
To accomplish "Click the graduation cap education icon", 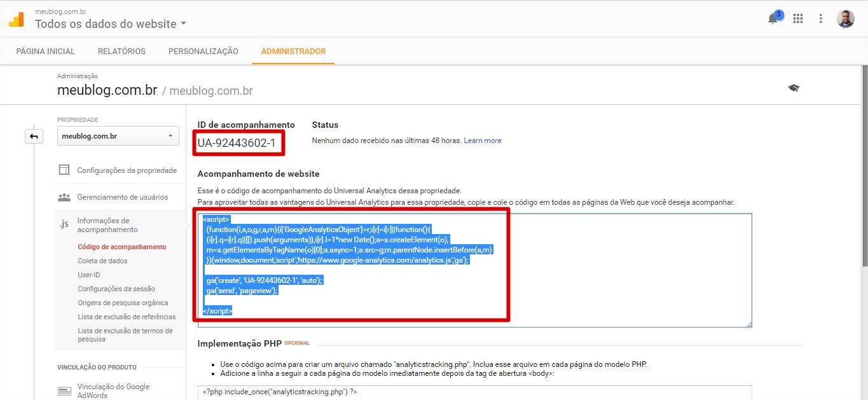I will click(794, 88).
